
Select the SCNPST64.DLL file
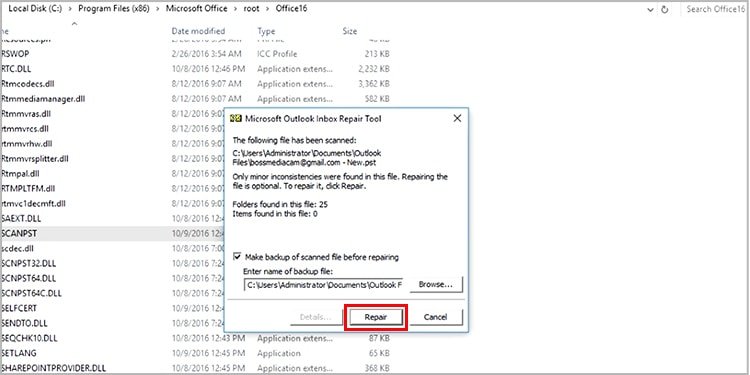29,278
